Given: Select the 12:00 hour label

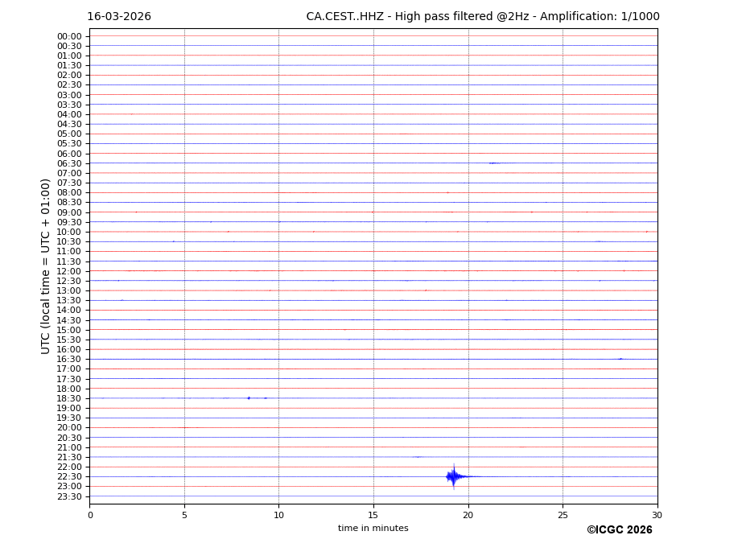Looking at the screenshot, I should coord(69,271).
